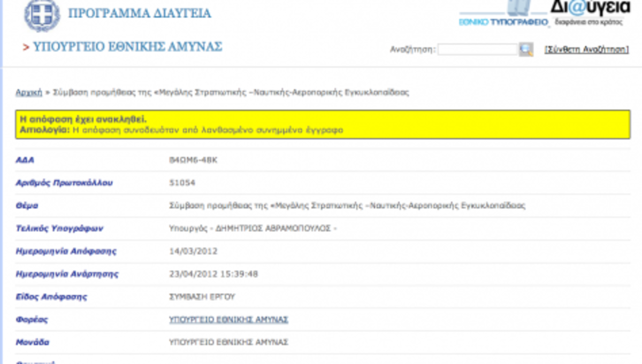Open the Σύνθετη Αναζήτηση link
Viewport: 642px width, 364px height.
pos(586,49)
